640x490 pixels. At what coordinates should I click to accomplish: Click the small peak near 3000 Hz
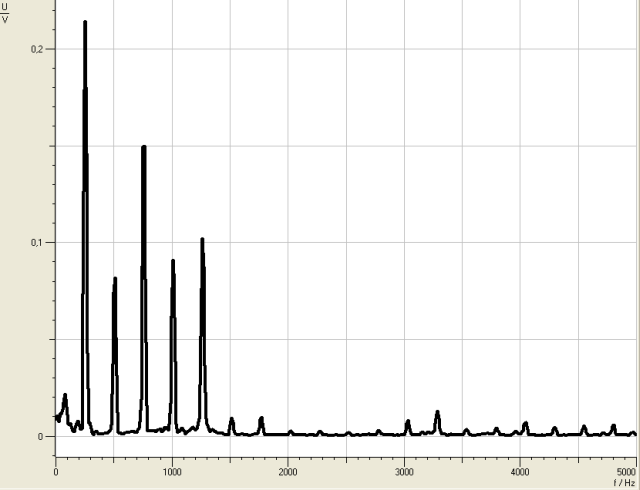click(x=408, y=421)
